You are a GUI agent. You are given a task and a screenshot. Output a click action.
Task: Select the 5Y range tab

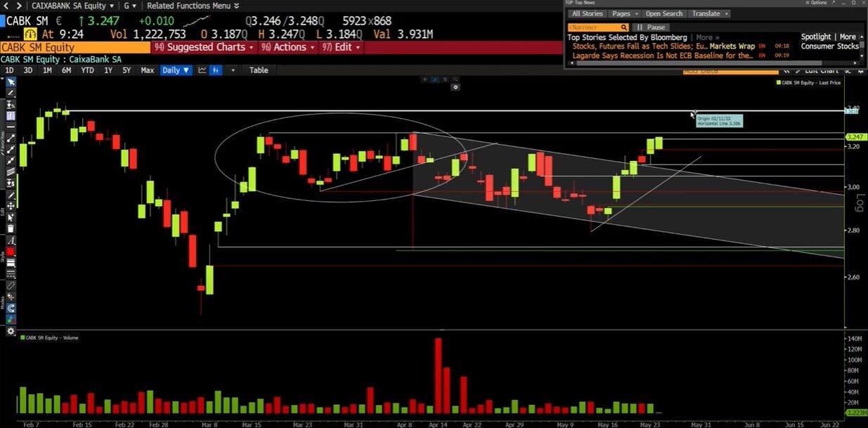127,70
